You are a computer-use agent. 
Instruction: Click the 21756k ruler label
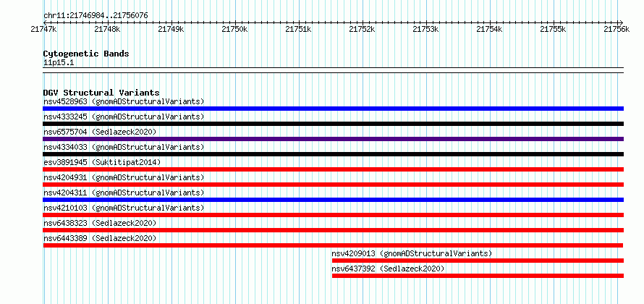616,29
